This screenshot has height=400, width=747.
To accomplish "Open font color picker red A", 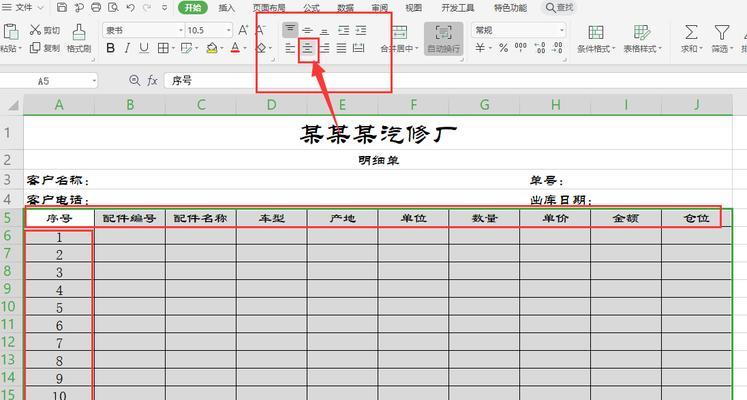I will [x=235, y=48].
